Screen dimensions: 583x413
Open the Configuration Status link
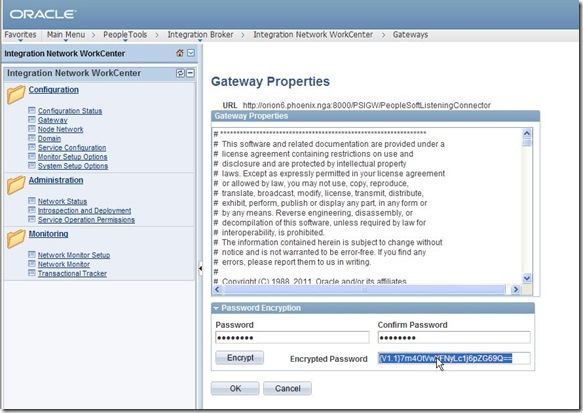point(70,111)
